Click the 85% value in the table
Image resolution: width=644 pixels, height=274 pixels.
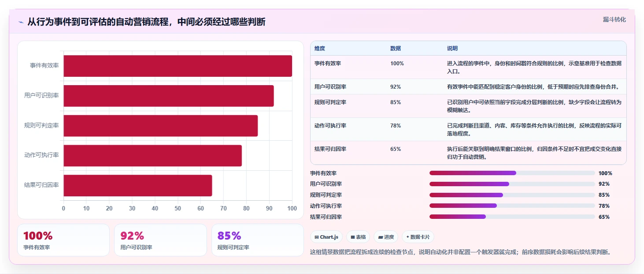point(396,102)
